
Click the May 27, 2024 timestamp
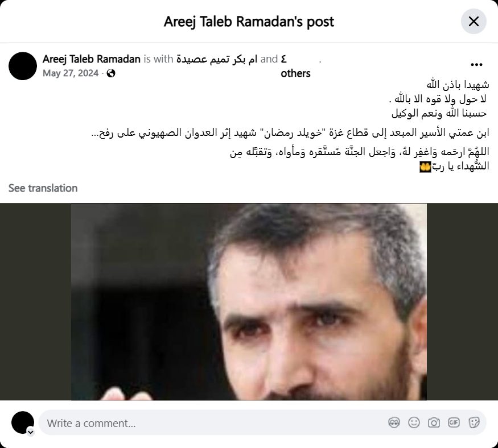pos(71,73)
